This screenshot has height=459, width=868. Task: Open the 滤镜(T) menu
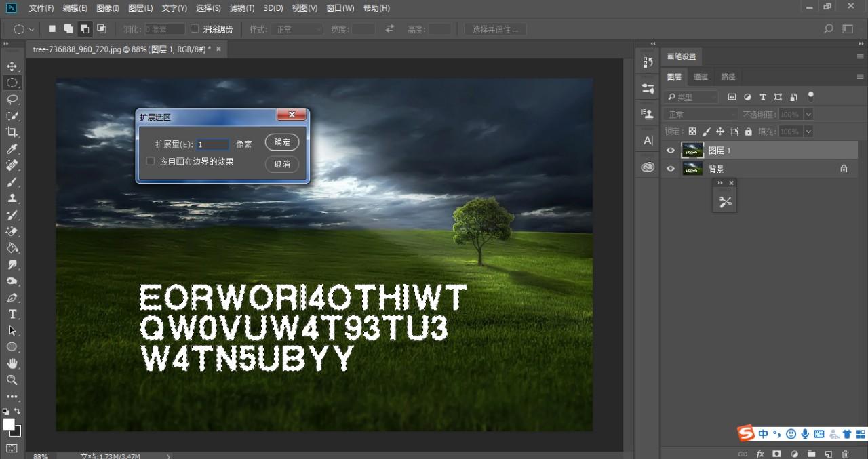(x=242, y=8)
